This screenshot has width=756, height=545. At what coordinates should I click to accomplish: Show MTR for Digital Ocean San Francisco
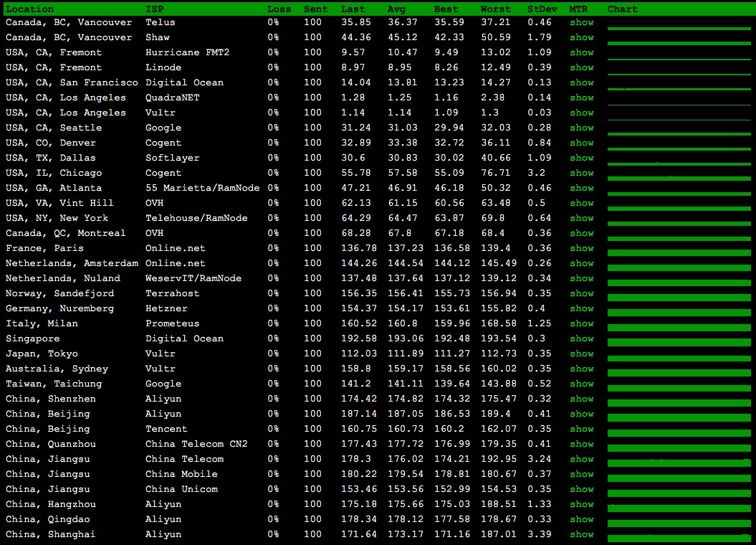[581, 82]
